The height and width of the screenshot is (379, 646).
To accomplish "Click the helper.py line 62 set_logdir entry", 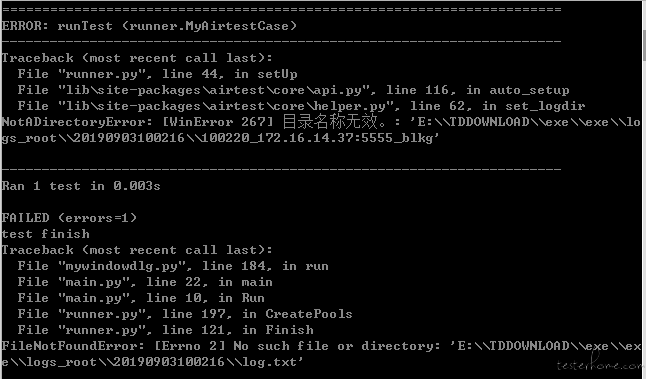I will pos(301,106).
